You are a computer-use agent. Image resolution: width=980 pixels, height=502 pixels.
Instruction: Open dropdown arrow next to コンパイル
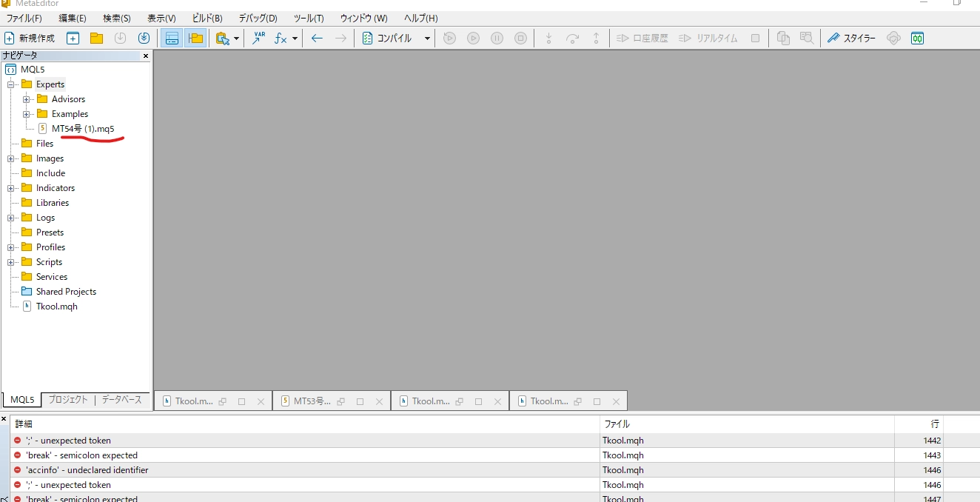[427, 39]
